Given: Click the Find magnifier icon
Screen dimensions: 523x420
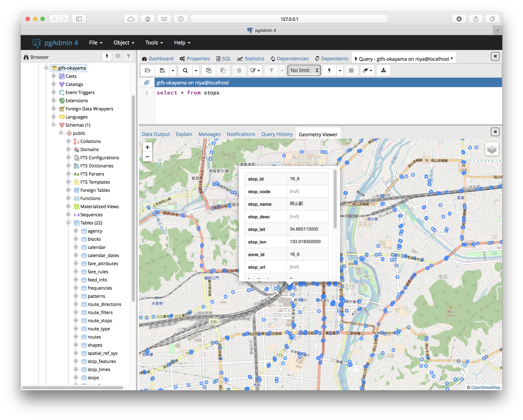Looking at the screenshot, I should (x=185, y=70).
